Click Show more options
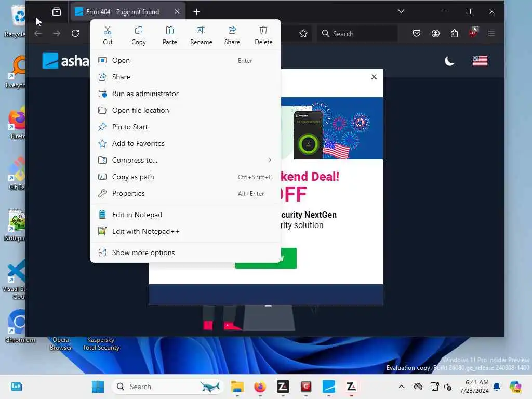 (185, 253)
